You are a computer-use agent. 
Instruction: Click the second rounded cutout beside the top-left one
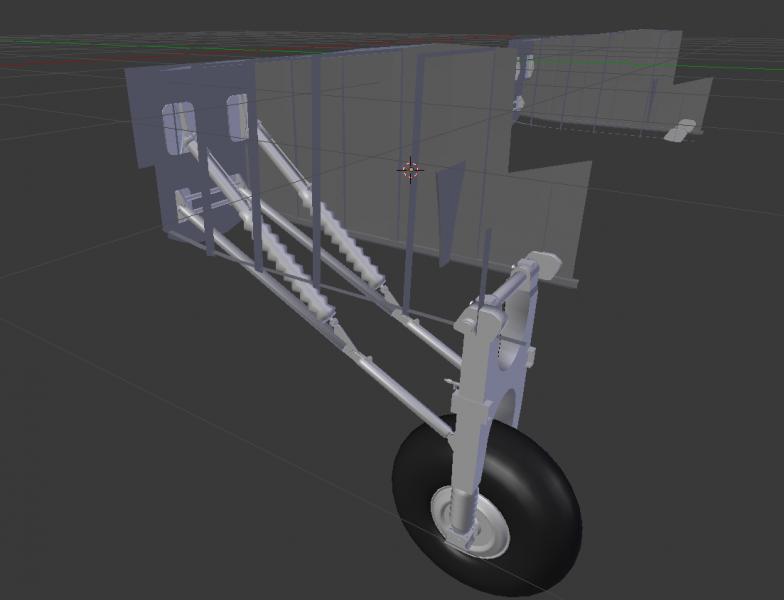click(x=237, y=115)
